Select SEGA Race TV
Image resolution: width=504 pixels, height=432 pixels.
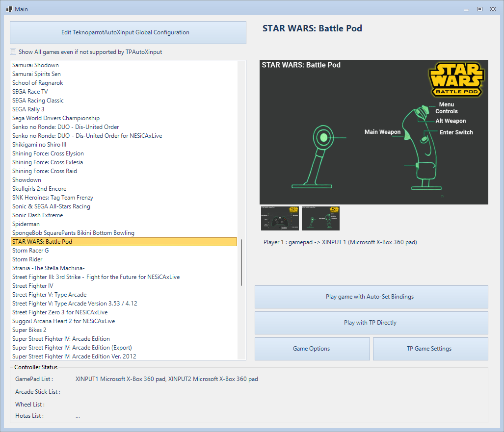tap(124, 92)
